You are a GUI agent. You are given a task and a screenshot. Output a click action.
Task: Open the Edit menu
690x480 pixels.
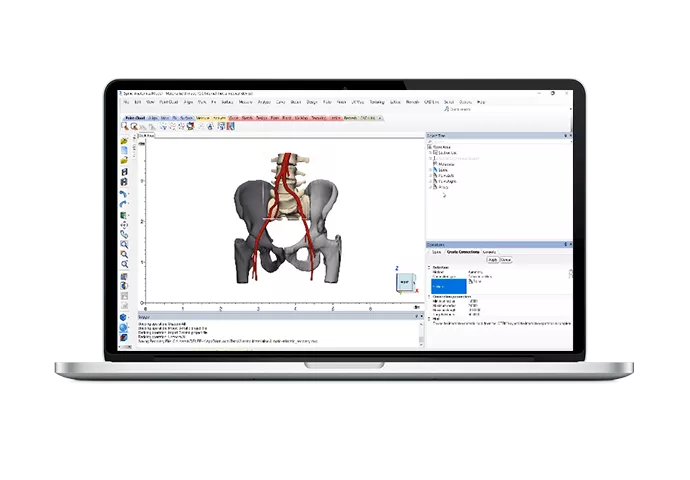(x=138, y=102)
